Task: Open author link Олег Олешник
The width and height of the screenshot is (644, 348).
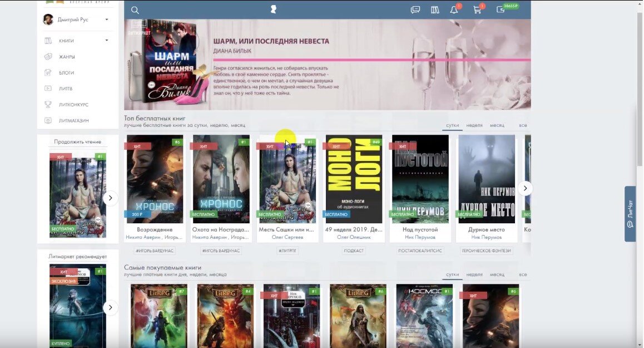Action: point(354,237)
